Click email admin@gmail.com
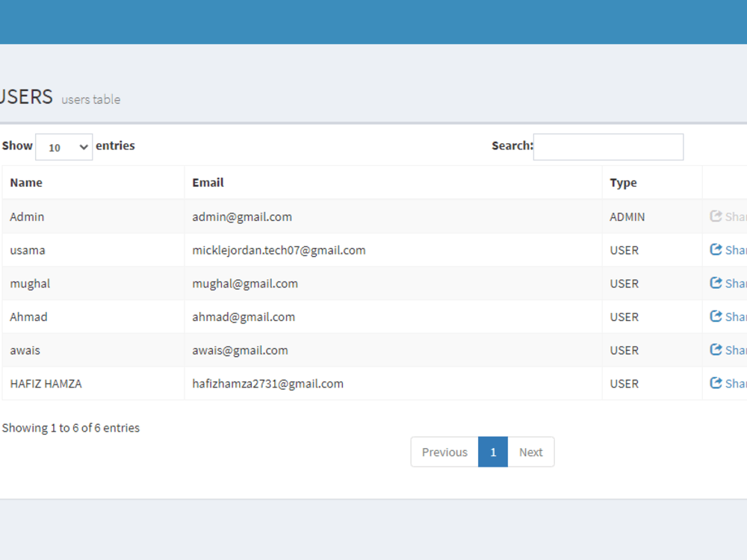The image size is (747, 560). [242, 217]
